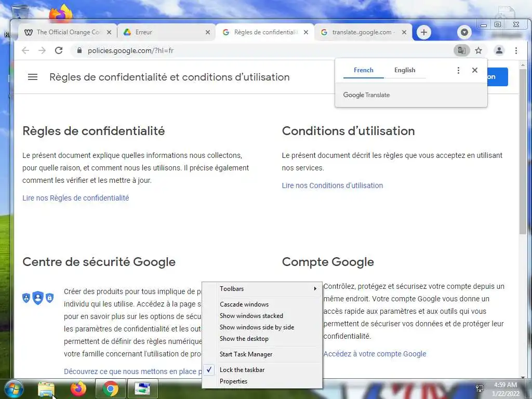The height and width of the screenshot is (399, 532).
Task: Click the network tray icon
Action: point(480,389)
